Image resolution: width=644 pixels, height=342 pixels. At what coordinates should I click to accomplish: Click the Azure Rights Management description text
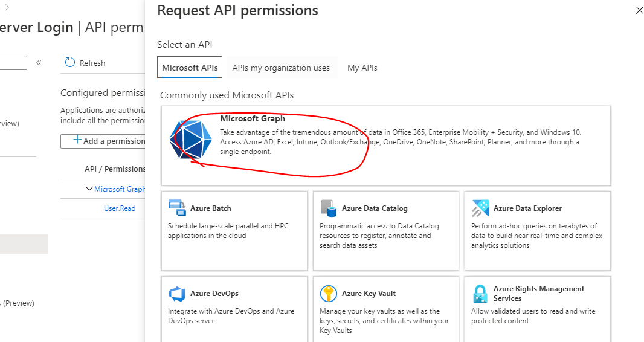[533, 316]
